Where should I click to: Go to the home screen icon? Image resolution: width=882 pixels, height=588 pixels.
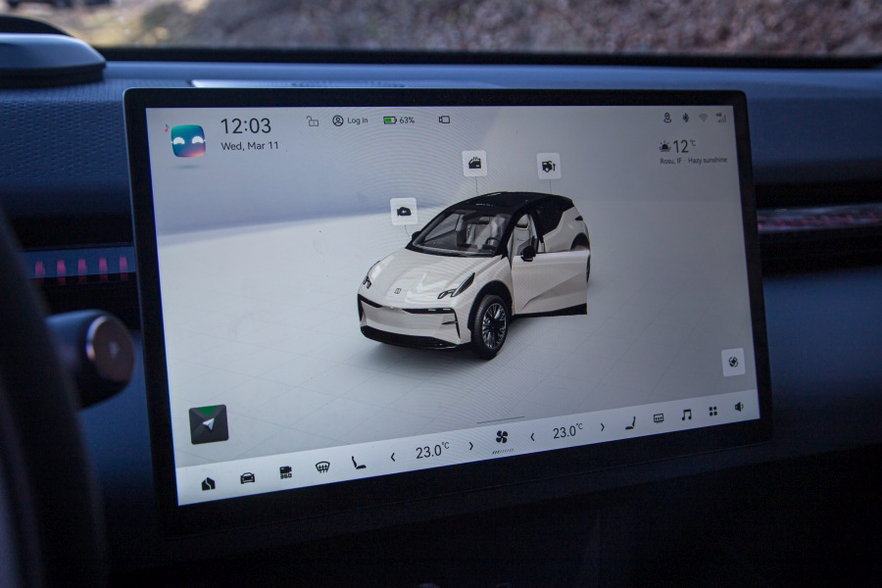pyautogui.click(x=208, y=484)
